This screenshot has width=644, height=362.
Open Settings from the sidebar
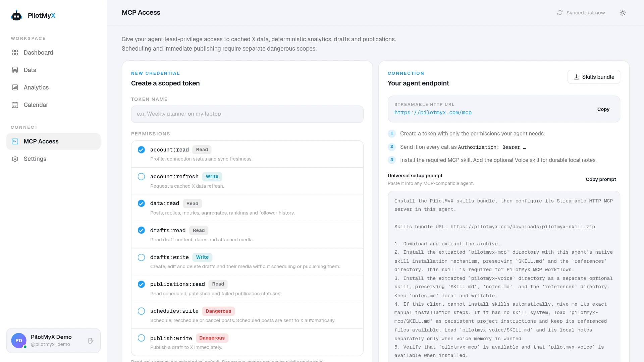pos(53,159)
